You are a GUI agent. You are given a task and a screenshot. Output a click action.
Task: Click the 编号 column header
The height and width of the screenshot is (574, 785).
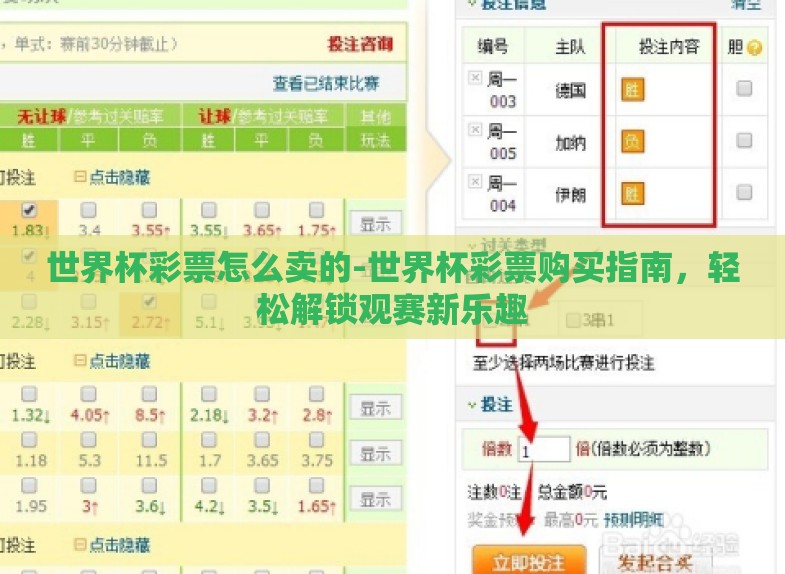click(x=493, y=47)
